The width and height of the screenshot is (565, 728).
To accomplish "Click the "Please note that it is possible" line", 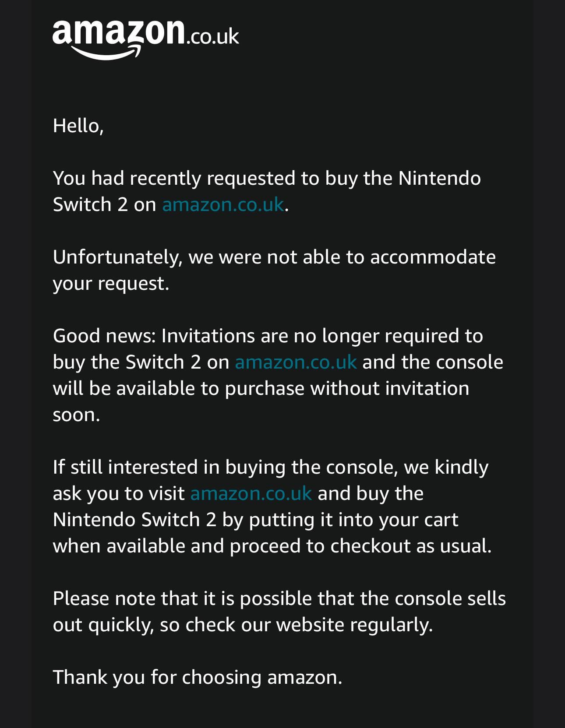I will pyautogui.click(x=279, y=599).
